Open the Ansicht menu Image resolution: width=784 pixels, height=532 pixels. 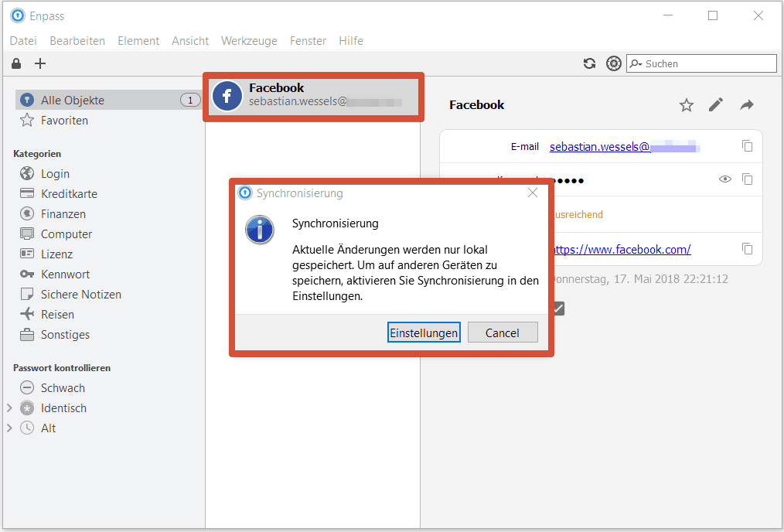[190, 41]
